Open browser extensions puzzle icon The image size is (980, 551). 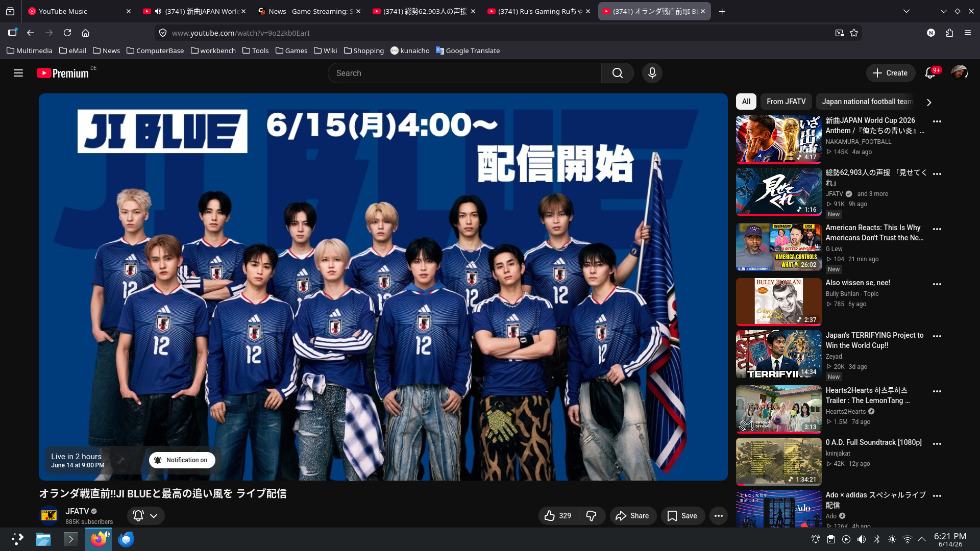(949, 33)
